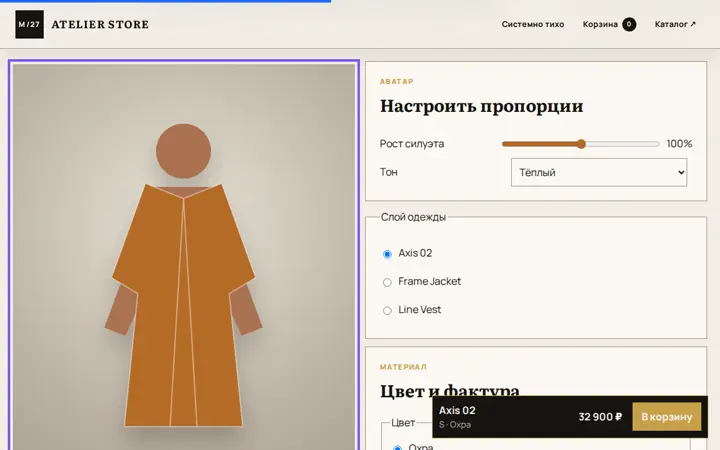Click the Тон label

(388, 172)
